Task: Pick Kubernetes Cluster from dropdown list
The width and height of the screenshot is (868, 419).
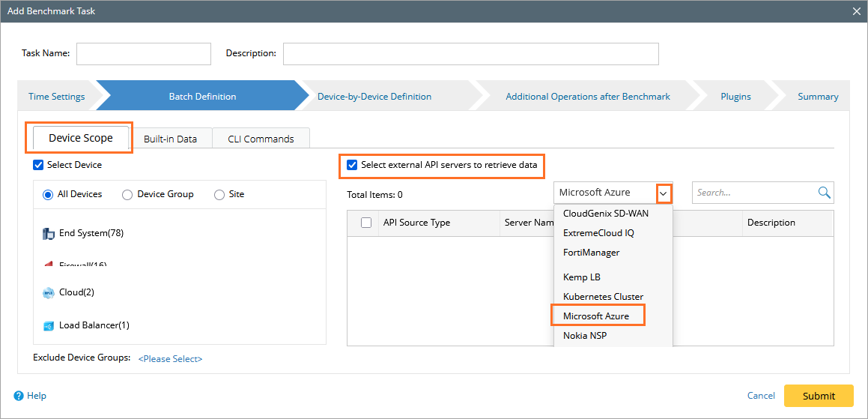Action: (603, 297)
